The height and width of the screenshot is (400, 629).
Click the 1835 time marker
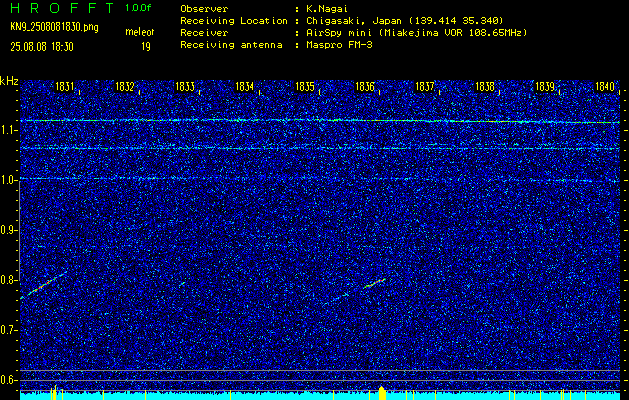(x=304, y=87)
